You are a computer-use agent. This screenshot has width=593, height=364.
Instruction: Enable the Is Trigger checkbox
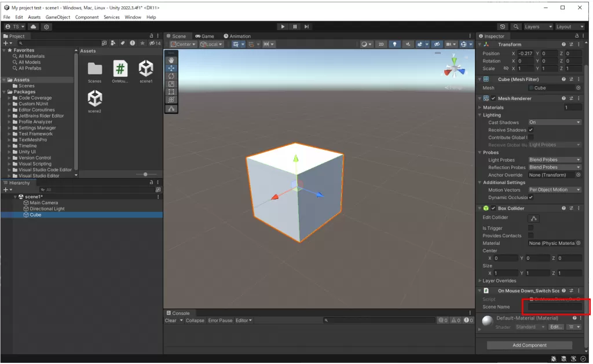point(530,228)
